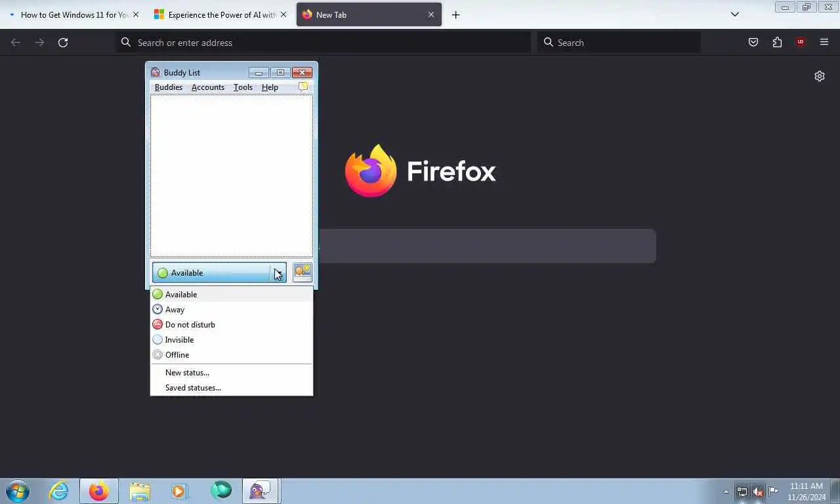840x504 pixels.
Task: Click the buddy icon button beside status selector
Action: [x=302, y=272]
